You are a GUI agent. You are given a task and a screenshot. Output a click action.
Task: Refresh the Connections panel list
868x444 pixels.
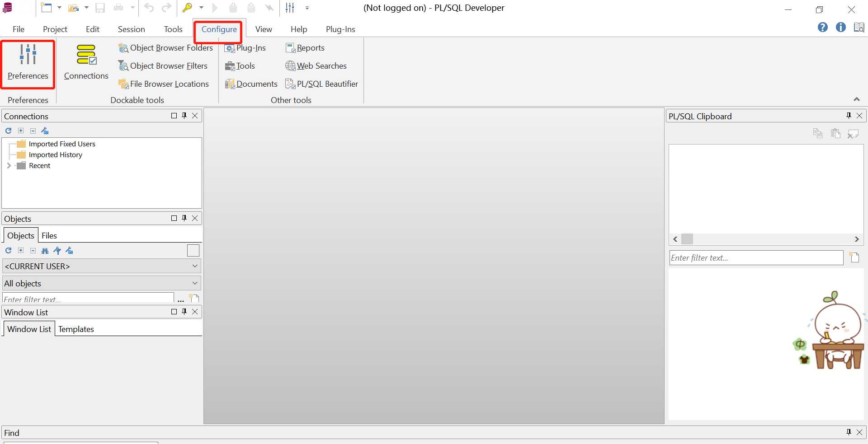(x=9, y=131)
